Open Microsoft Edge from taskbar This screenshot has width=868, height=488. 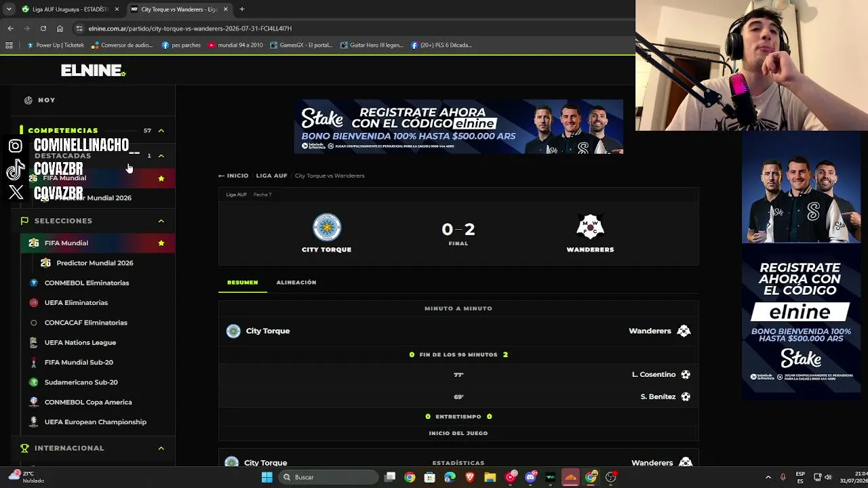(x=450, y=477)
